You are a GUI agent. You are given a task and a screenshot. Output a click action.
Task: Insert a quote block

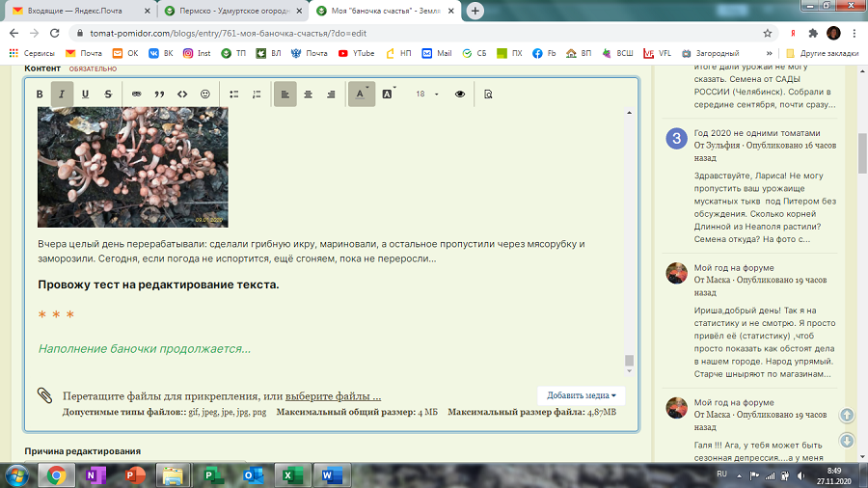[x=159, y=95]
